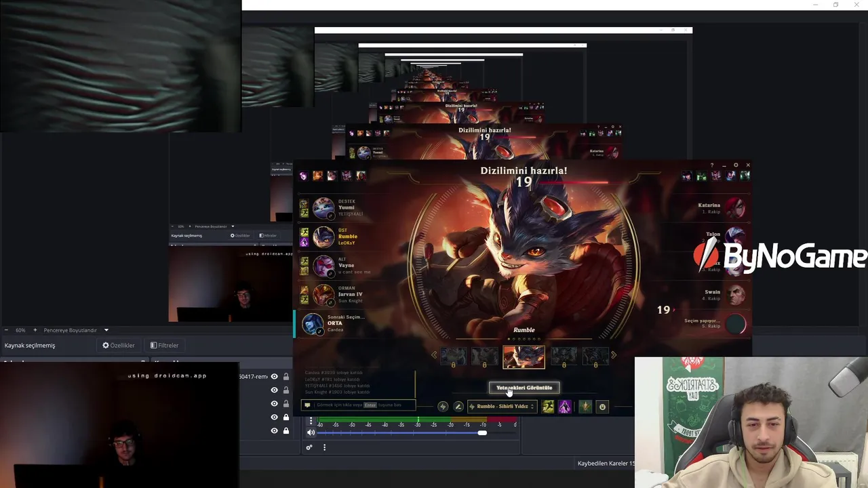The height and width of the screenshot is (488, 868).
Task: Open the three-dot menu above the speaker icon
Action: pos(311,422)
